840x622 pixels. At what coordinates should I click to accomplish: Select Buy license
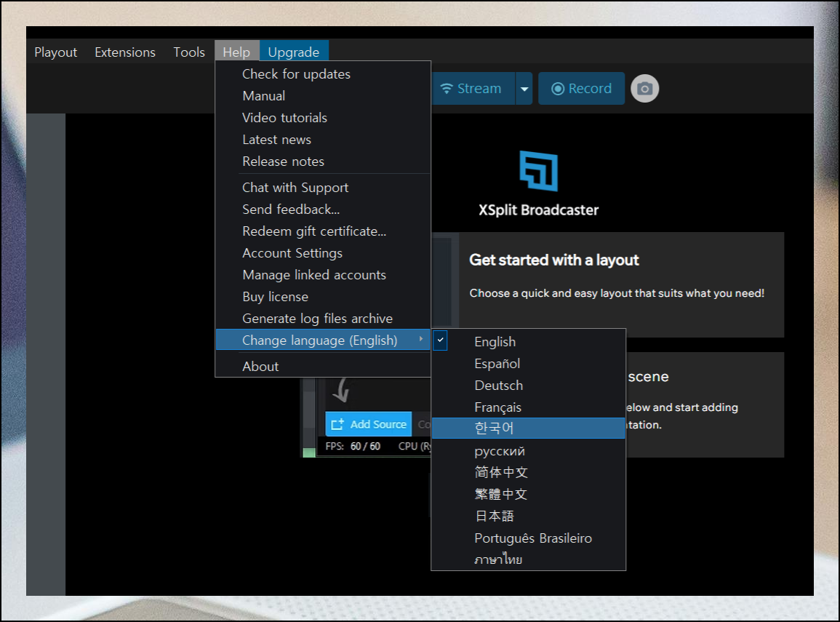[x=323, y=297]
